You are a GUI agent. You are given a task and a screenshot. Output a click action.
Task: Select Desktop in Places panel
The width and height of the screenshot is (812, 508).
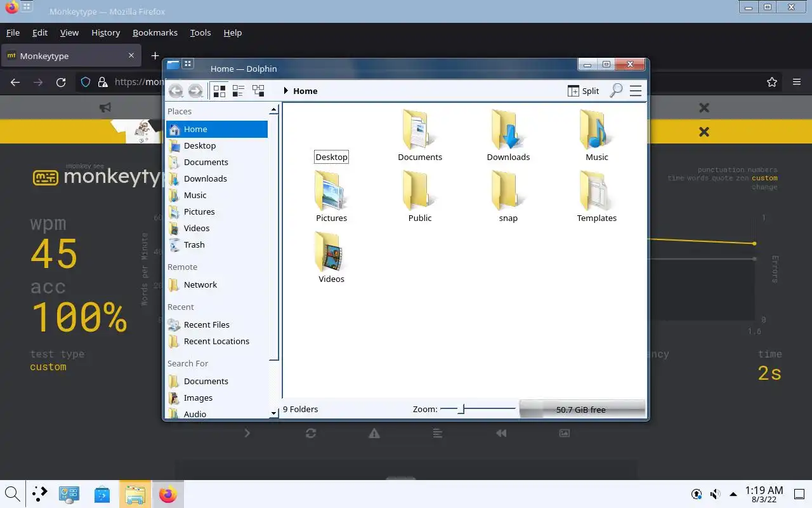[x=217, y=145]
